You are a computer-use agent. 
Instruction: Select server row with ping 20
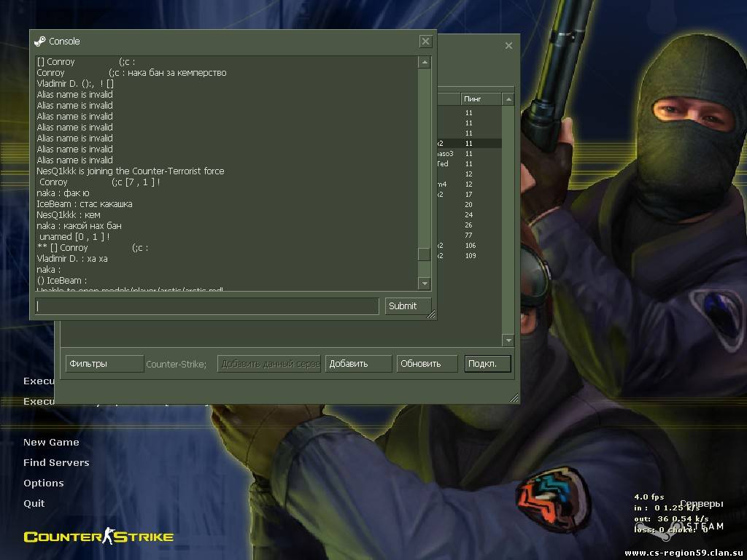469,205
